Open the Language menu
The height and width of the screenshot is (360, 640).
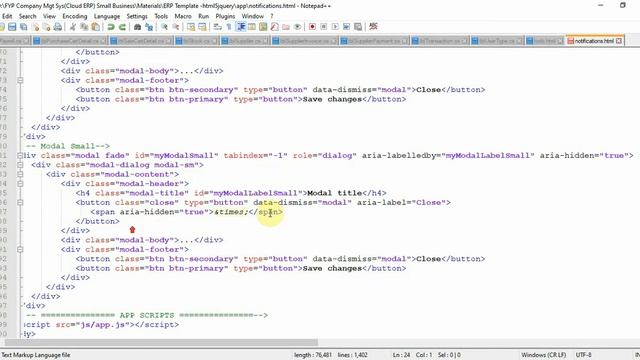coord(107,16)
